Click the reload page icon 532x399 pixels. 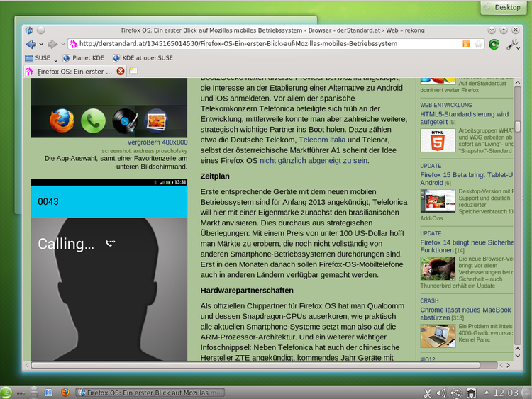click(x=494, y=44)
